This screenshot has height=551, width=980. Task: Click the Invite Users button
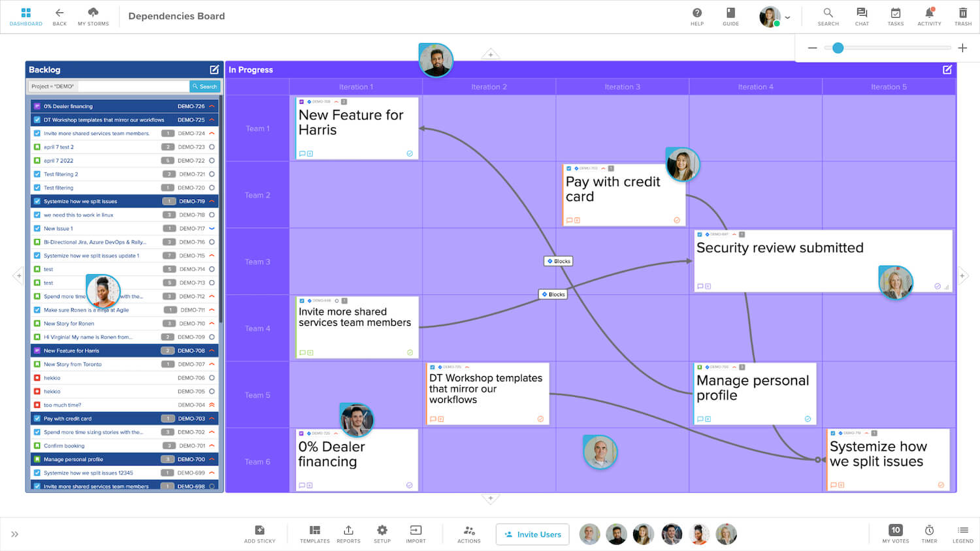tap(532, 534)
